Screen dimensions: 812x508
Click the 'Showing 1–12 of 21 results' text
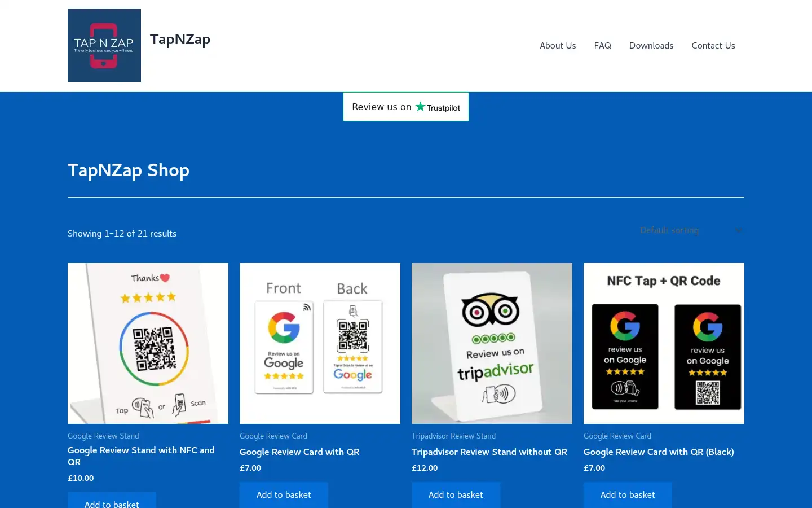(122, 234)
